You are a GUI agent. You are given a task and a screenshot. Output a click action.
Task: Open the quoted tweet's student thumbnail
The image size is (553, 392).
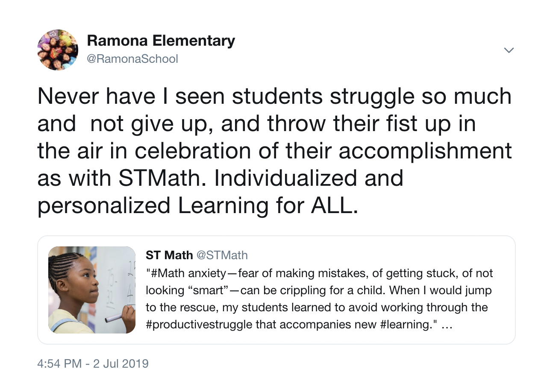(92, 290)
